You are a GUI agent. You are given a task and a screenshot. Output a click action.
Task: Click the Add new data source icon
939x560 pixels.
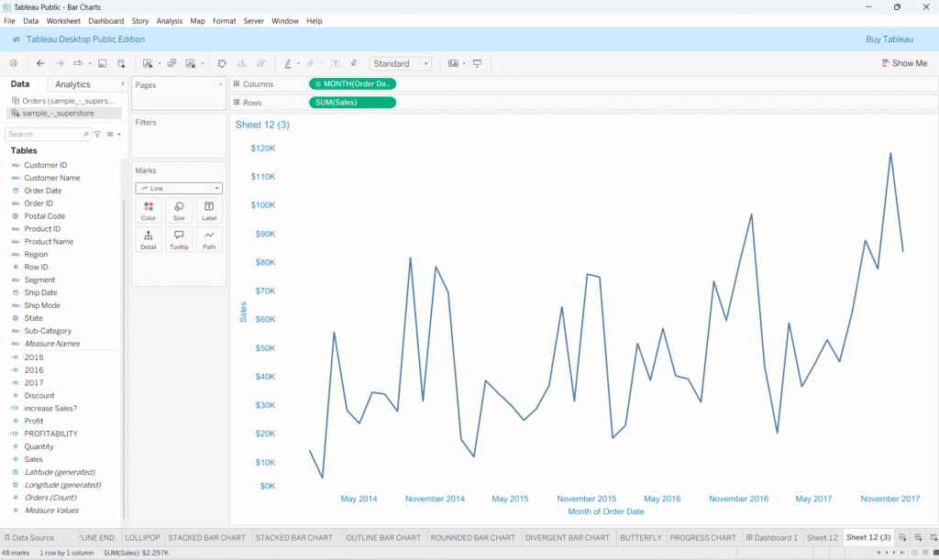(x=121, y=64)
